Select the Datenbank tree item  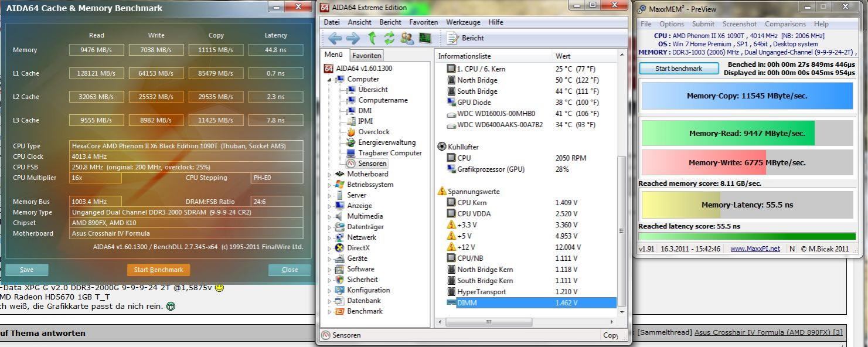[364, 301]
